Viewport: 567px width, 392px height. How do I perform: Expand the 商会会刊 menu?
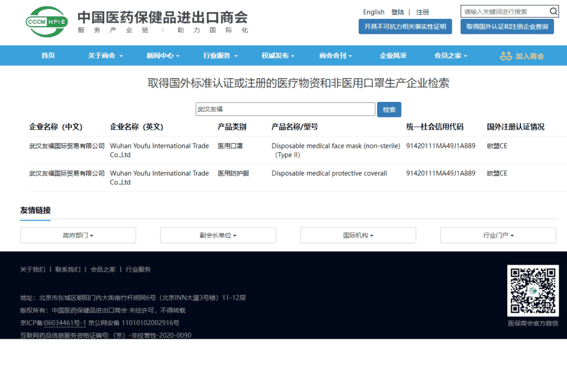pyautogui.click(x=336, y=56)
